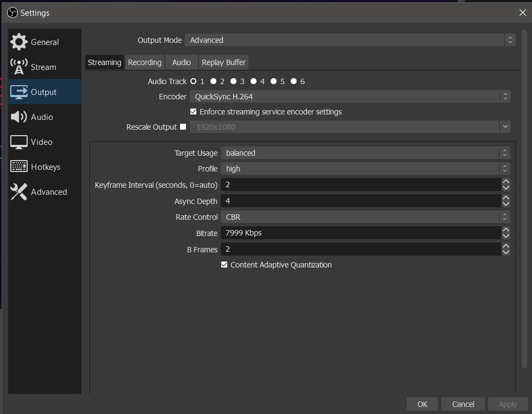Image resolution: width=532 pixels, height=414 pixels.
Task: Open Advanced settings tools icon
Action: point(18,192)
